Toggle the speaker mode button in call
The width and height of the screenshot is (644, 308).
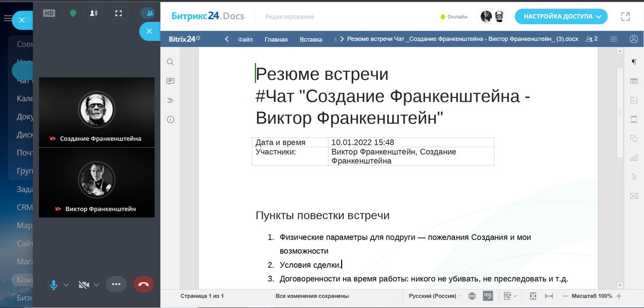tap(93, 13)
